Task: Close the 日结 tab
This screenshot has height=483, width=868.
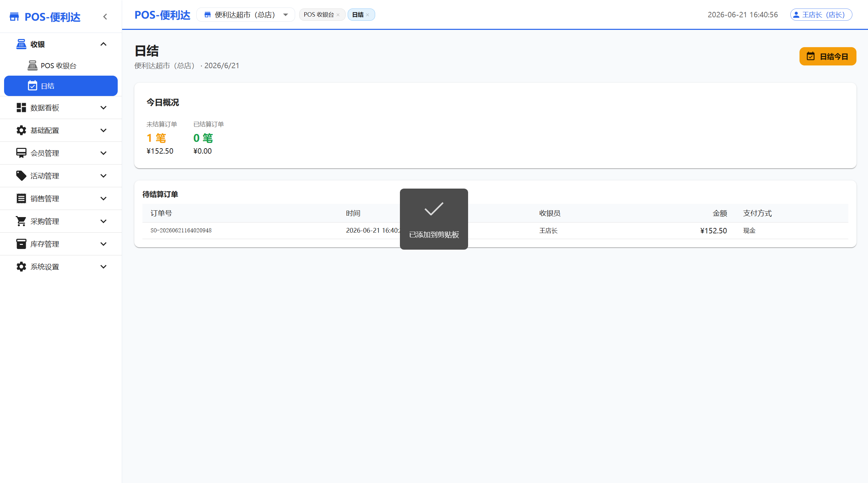Action: [x=368, y=15]
